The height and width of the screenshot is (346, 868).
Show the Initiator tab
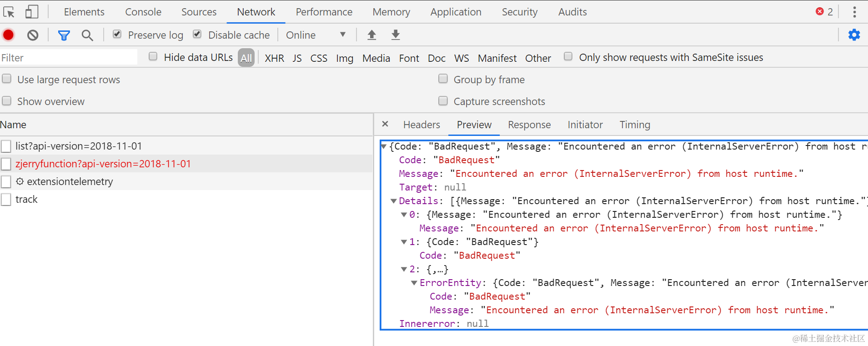point(585,125)
